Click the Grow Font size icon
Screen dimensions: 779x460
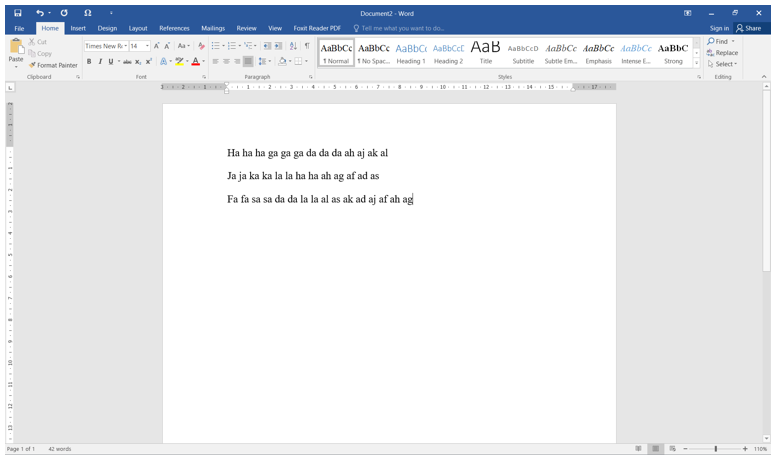tap(157, 46)
